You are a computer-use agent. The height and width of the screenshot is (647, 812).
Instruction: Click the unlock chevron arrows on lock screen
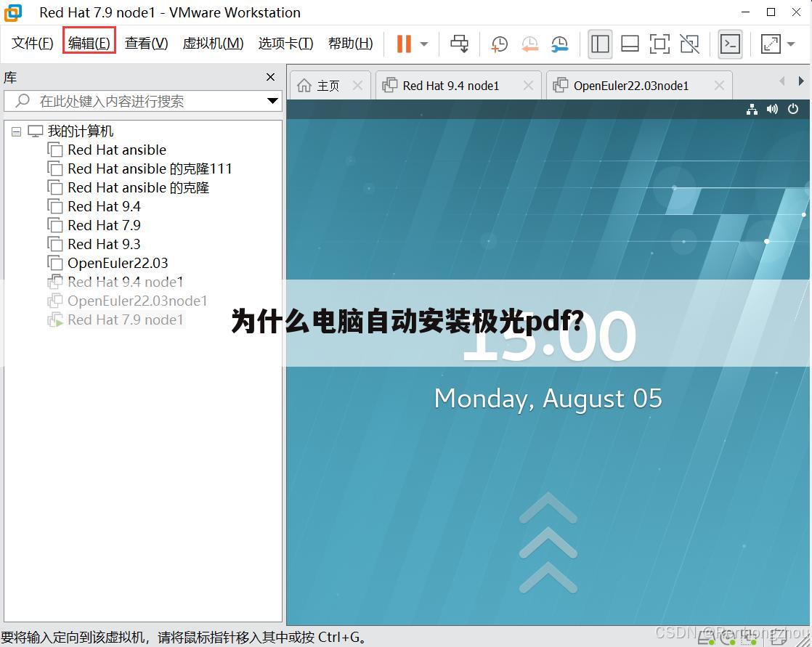[548, 542]
